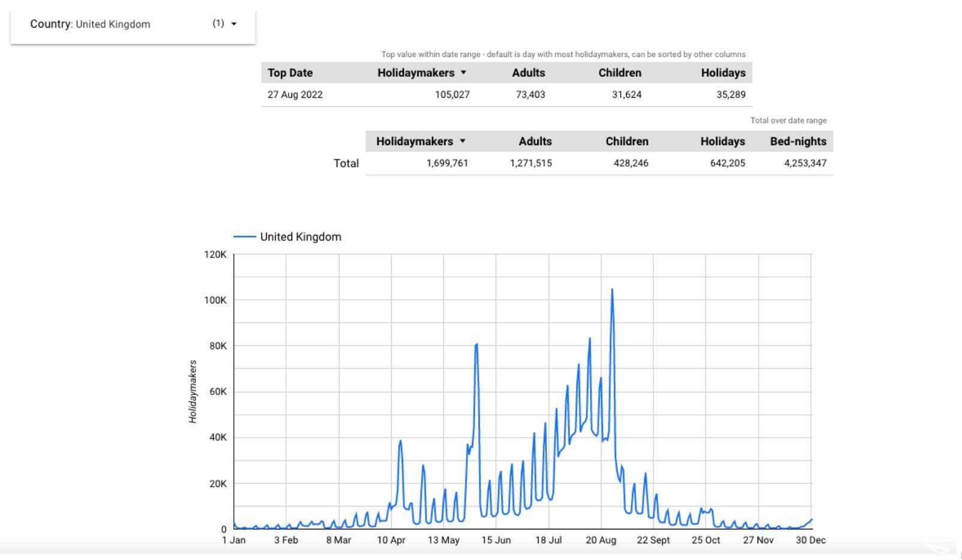The width and height of the screenshot is (962, 560).
Task: Select the 105,027 holidaymakers value
Action: click(x=452, y=95)
